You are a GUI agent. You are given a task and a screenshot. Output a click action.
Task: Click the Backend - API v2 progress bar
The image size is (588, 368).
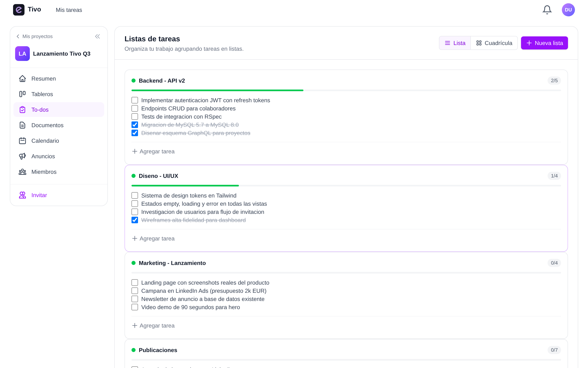tap(346, 90)
